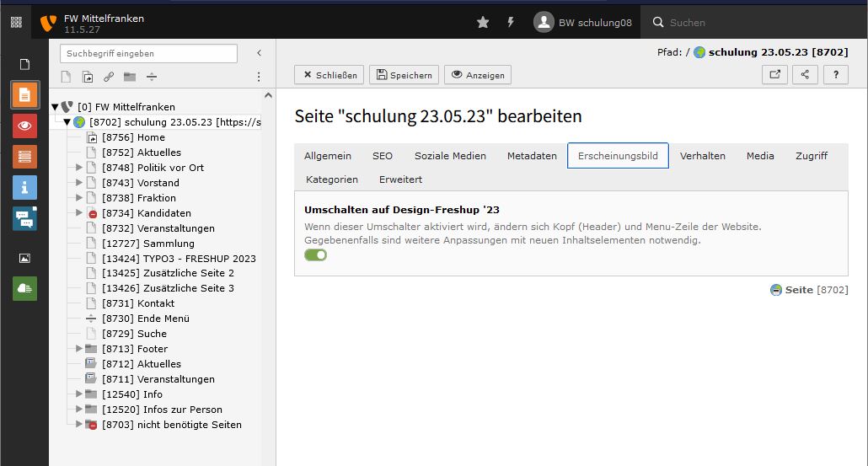Open the white document module icon in the sidebar
868x466 pixels.
point(24,64)
